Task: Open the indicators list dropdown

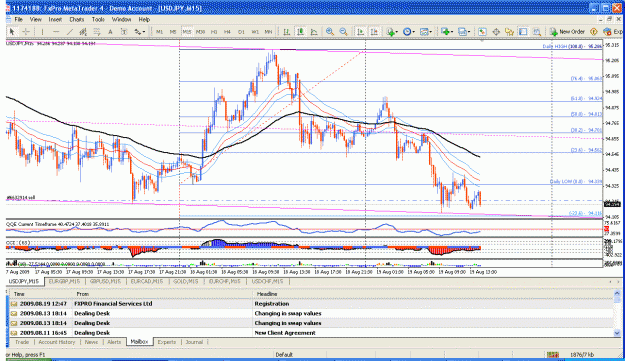Action: point(392,31)
